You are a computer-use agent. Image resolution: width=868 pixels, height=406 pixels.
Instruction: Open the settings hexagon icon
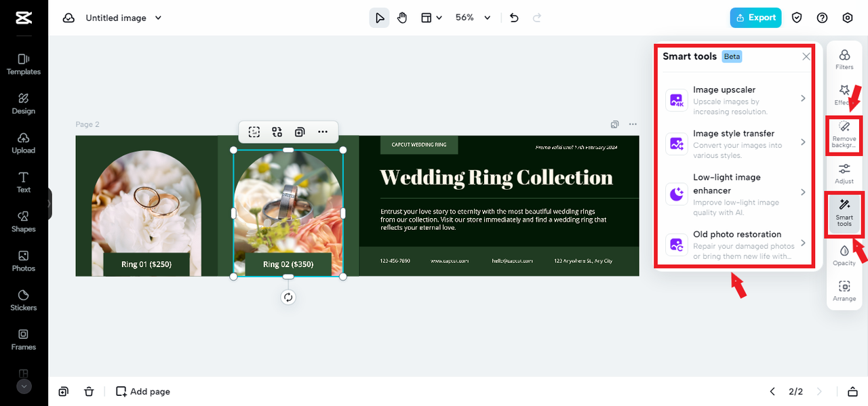(848, 18)
